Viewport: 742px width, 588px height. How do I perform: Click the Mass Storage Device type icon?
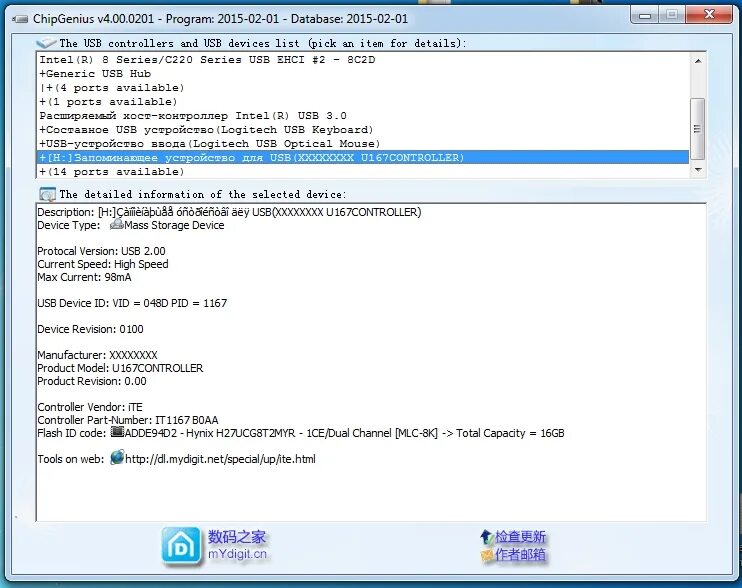116,225
